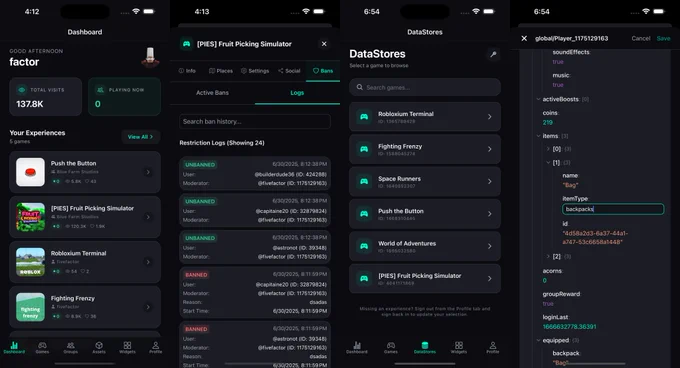Tap Save in the JSON editor
The image size is (680, 368).
click(x=663, y=39)
